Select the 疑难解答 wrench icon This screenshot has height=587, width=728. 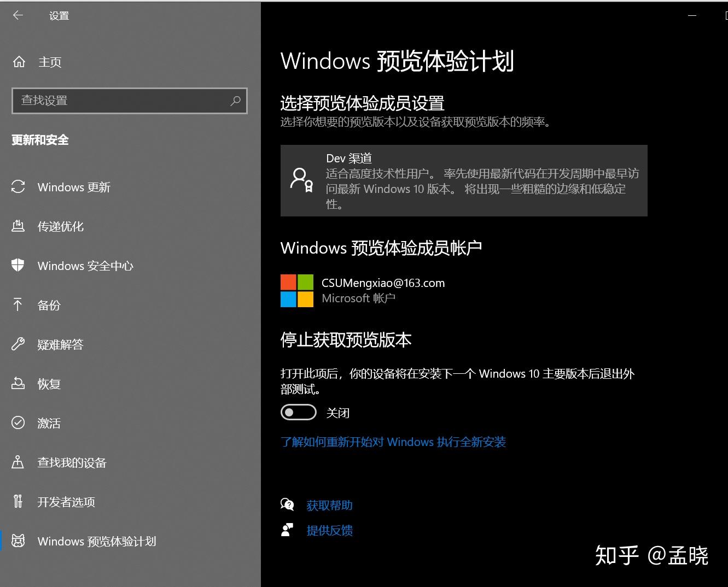pos(18,344)
